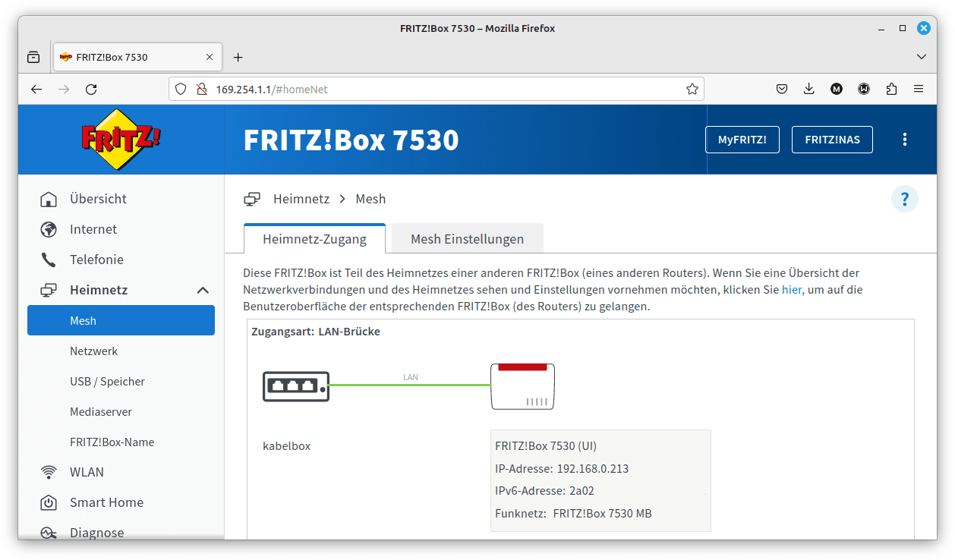Image resolution: width=955 pixels, height=560 pixels.
Task: Click the Internet globe icon
Action: tap(49, 229)
